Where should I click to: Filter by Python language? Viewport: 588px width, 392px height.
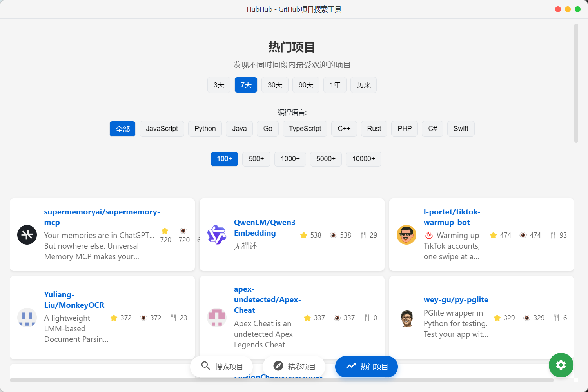[x=205, y=129]
